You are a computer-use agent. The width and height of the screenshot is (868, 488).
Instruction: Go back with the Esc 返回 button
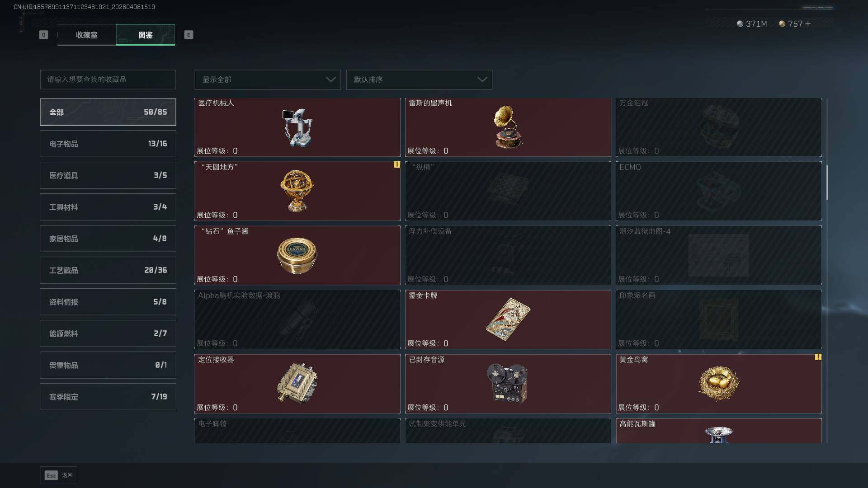click(59, 475)
